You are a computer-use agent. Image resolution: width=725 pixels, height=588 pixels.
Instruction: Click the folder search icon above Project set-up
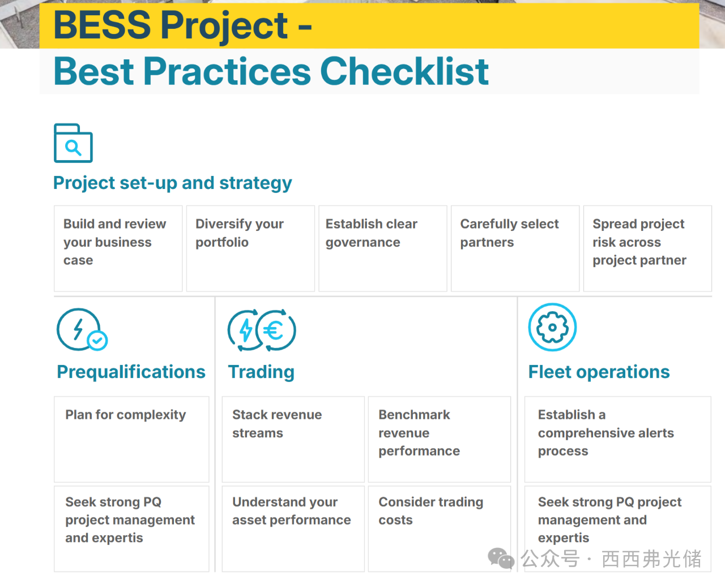pos(73,143)
